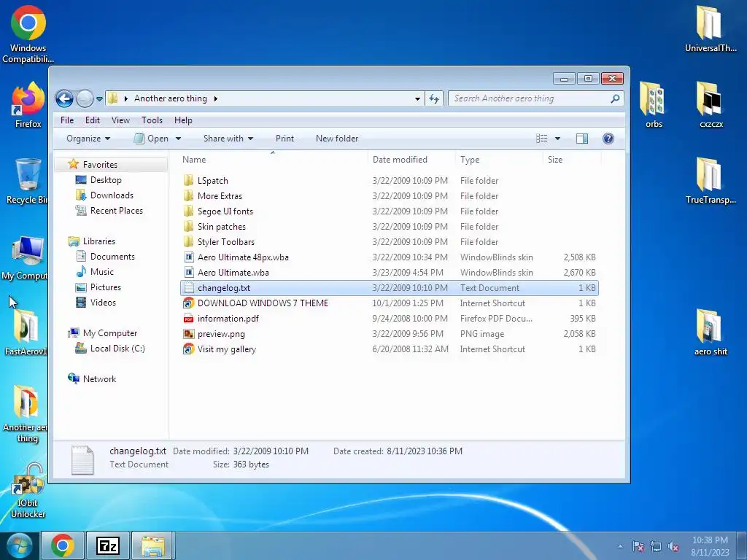Toggle the preview pane icon

point(581,139)
